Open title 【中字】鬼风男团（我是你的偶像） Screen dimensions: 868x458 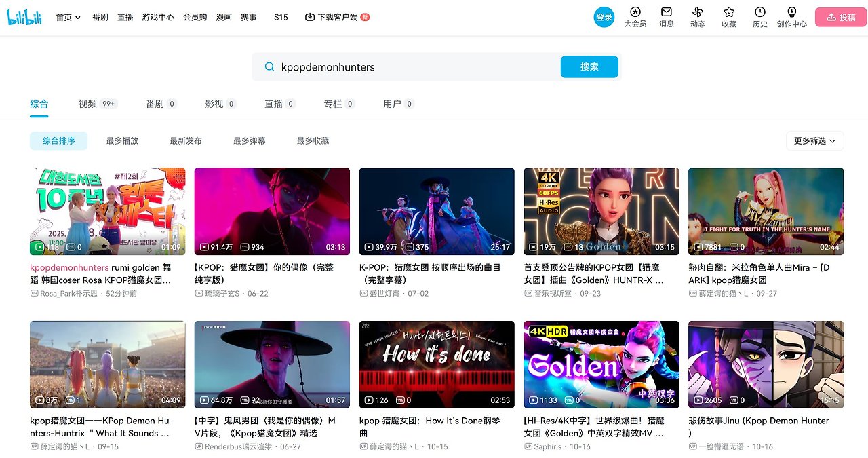pyautogui.click(x=265, y=427)
